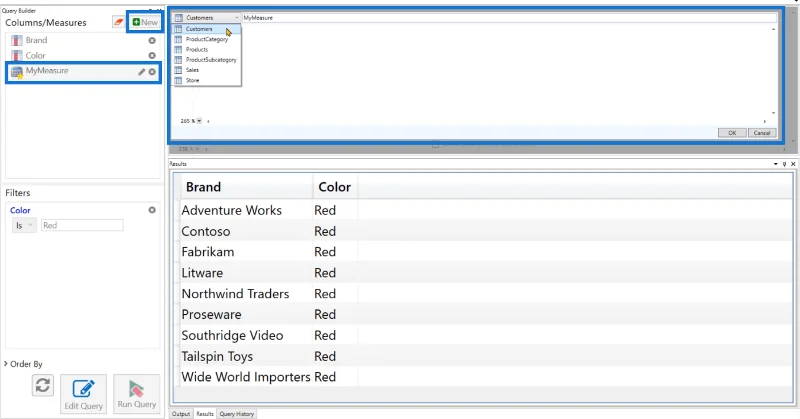Open the 265 % zoom dropdown

tap(199, 121)
